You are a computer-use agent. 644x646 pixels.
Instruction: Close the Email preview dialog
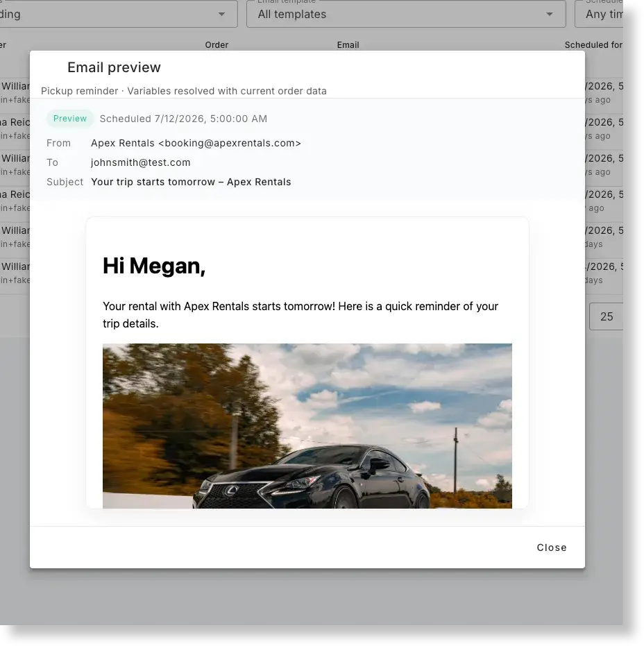pyautogui.click(x=551, y=547)
